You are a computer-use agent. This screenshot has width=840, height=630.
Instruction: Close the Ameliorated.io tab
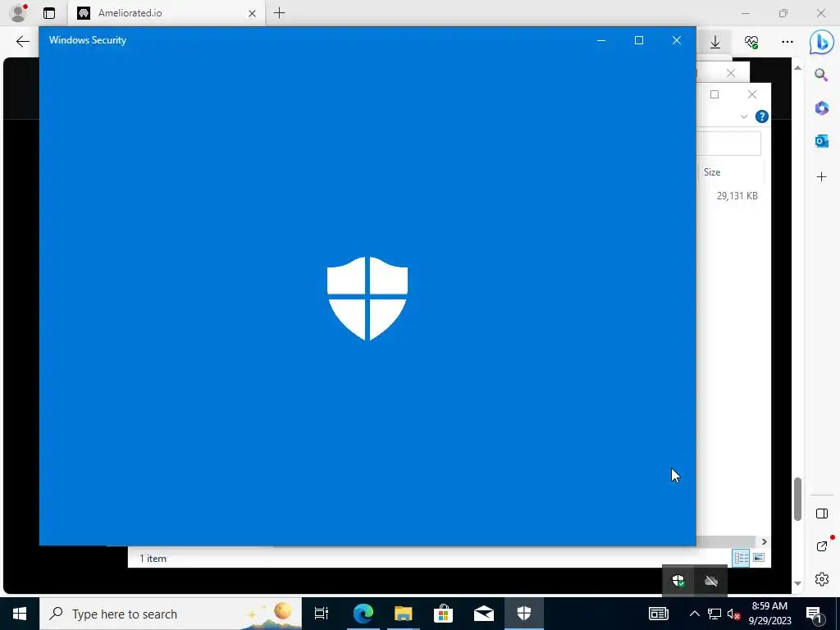(252, 13)
